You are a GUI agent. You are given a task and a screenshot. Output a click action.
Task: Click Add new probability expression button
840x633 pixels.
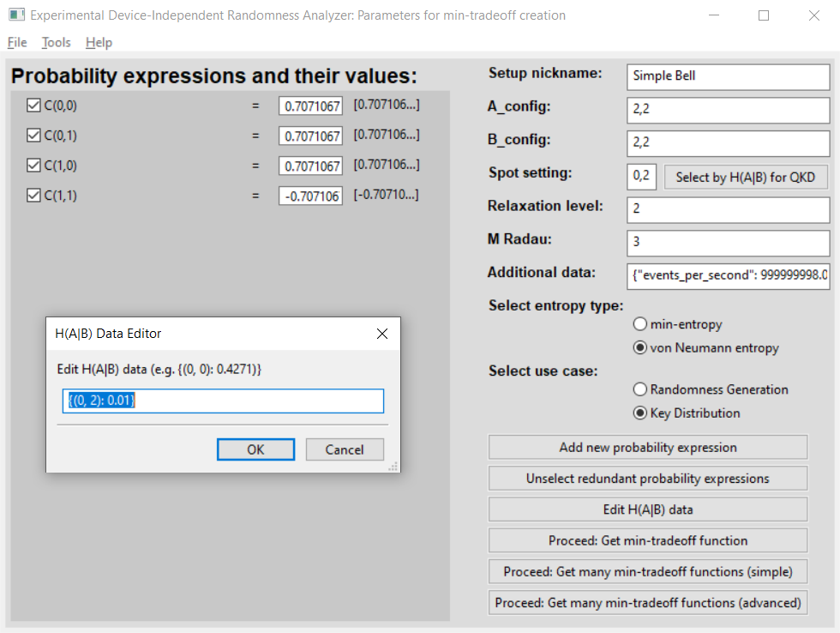[647, 447]
